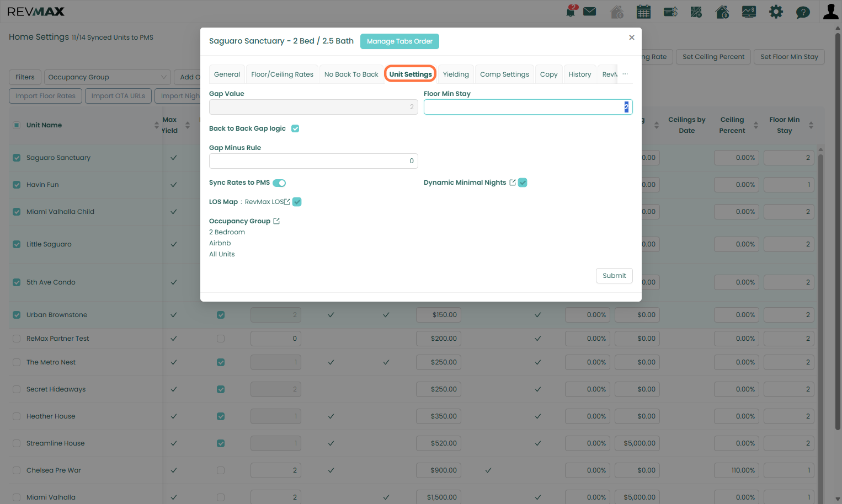Click the Submit button
Screen dimensions: 842x504
(x=614, y=276)
